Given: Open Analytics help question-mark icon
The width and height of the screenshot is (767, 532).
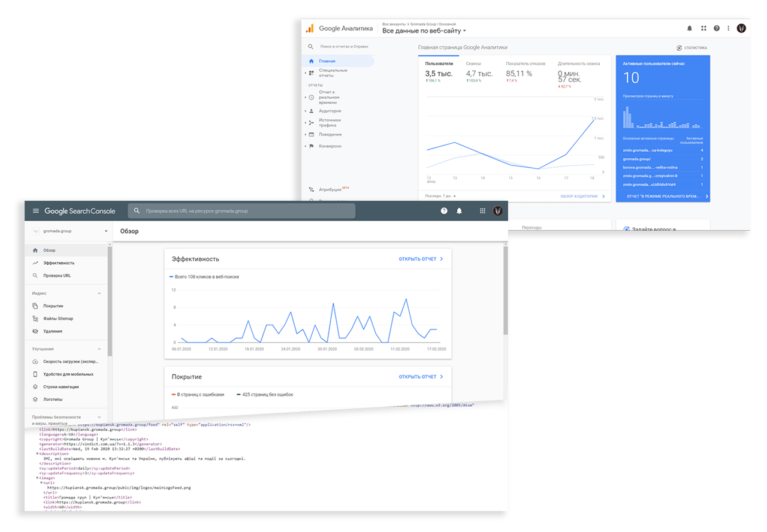Looking at the screenshot, I should pos(717,28).
